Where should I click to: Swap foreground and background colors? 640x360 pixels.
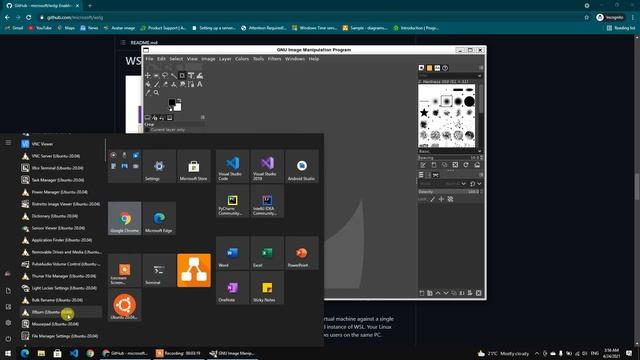click(179, 100)
